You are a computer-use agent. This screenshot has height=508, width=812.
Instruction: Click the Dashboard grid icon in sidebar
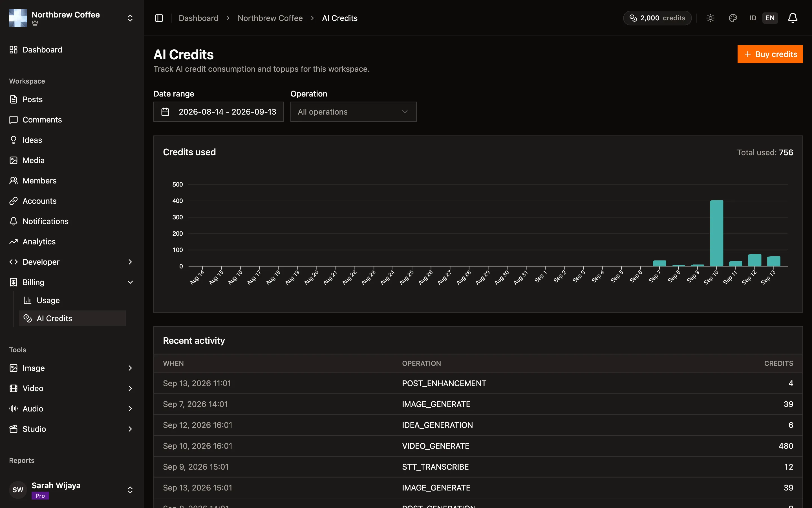pyautogui.click(x=14, y=50)
